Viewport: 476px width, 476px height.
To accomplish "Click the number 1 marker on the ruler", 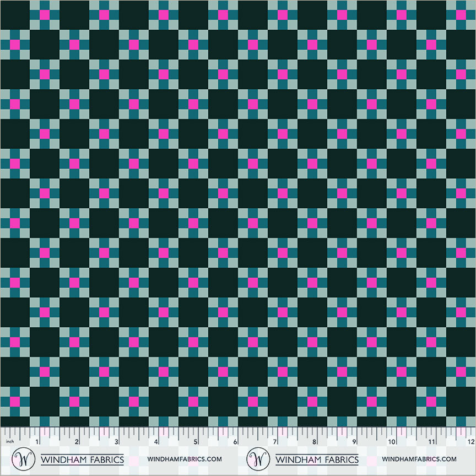I will coord(36,442).
